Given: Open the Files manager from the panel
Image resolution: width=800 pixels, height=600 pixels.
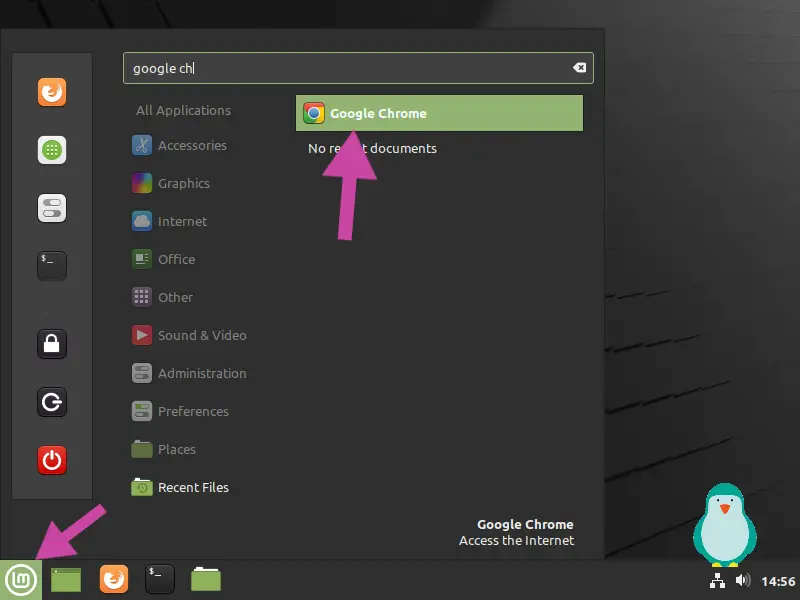Looking at the screenshot, I should pyautogui.click(x=206, y=579).
